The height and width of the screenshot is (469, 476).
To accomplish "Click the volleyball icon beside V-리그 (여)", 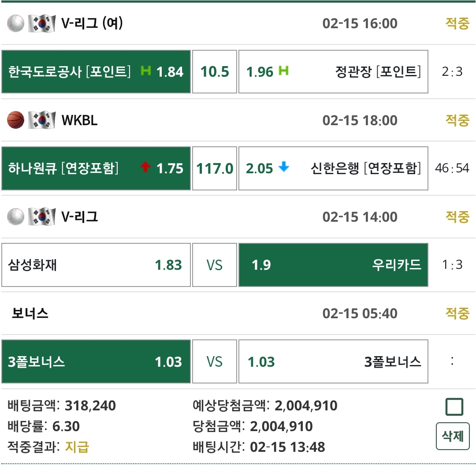I will click(x=16, y=23).
